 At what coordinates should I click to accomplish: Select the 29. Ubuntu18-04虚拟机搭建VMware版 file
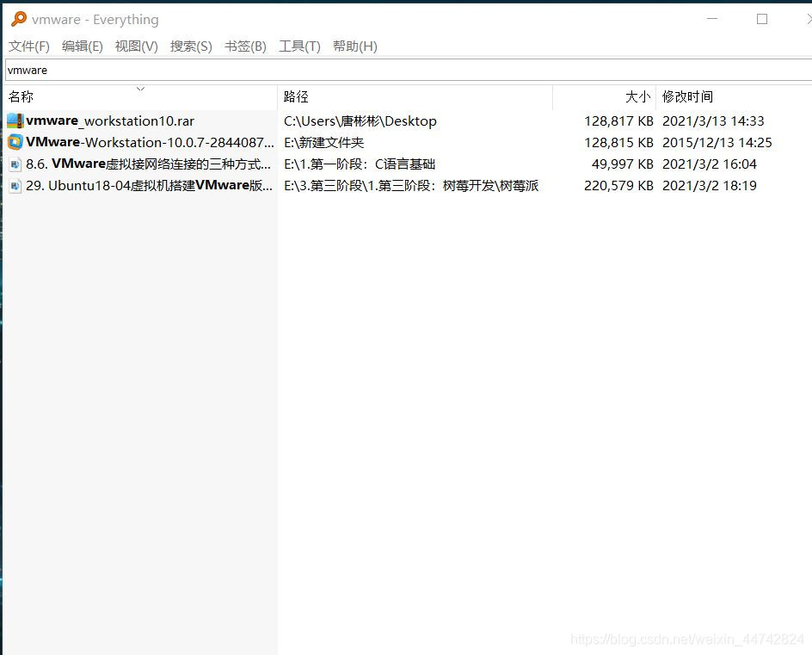(x=149, y=186)
